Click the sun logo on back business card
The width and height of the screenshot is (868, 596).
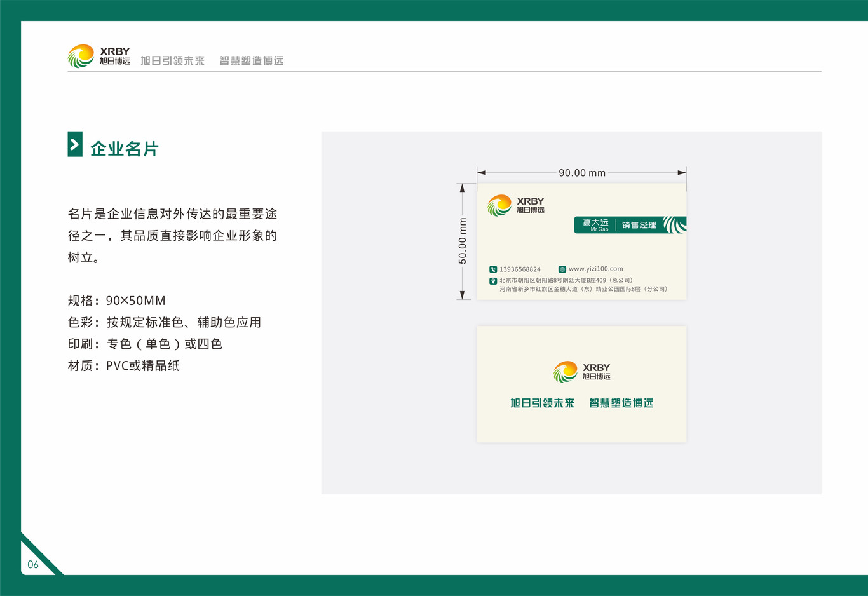pos(565,372)
